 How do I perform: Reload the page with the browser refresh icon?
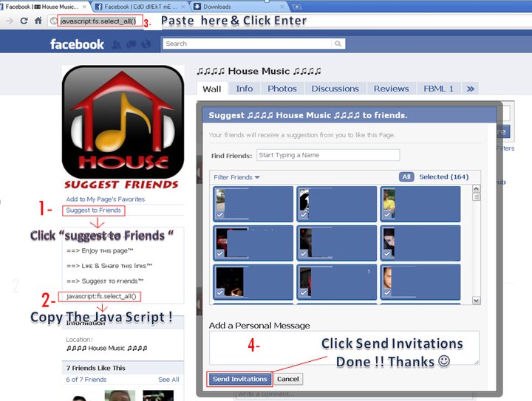point(24,21)
